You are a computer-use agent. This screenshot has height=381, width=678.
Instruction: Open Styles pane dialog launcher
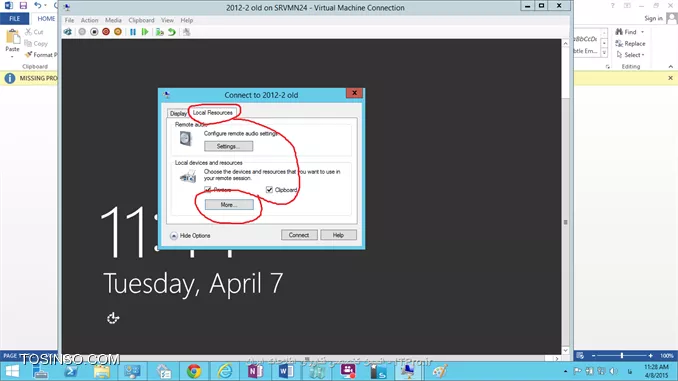(608, 67)
